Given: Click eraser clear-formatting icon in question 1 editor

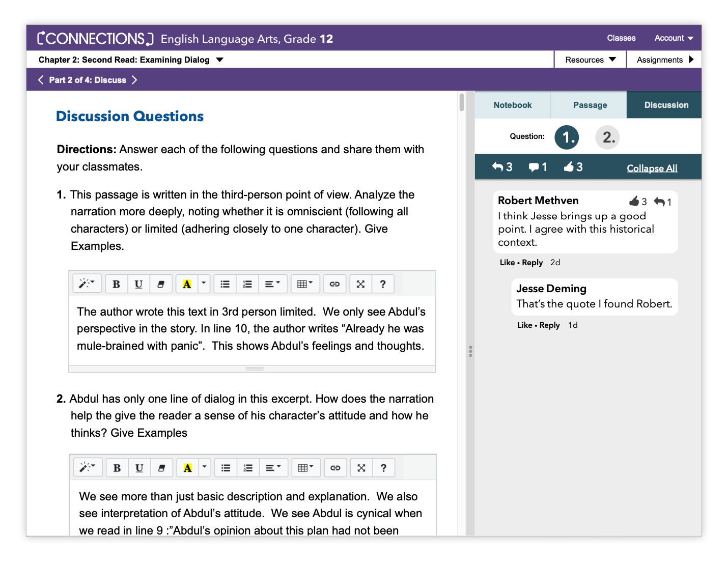Looking at the screenshot, I should [x=161, y=284].
